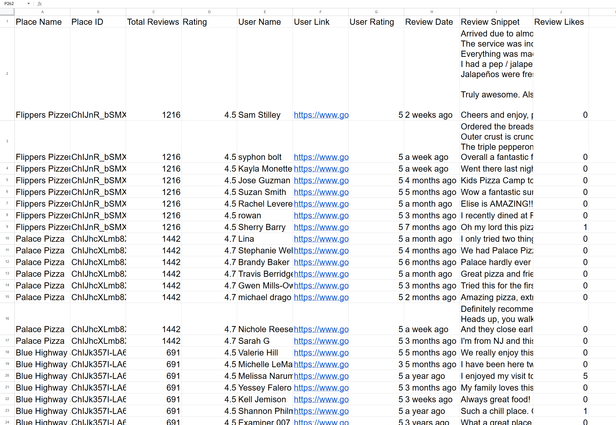Select column A header

point(41,12)
